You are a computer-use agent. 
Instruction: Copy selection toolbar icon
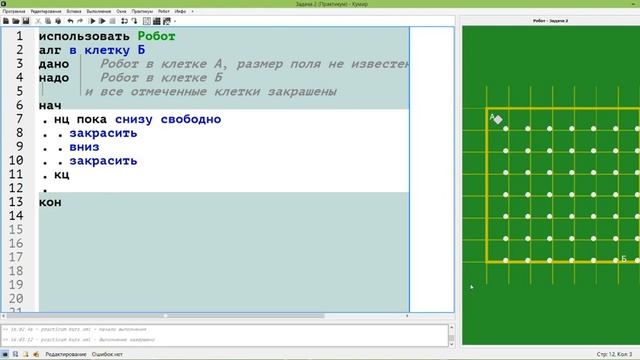pyautogui.click(x=48, y=21)
